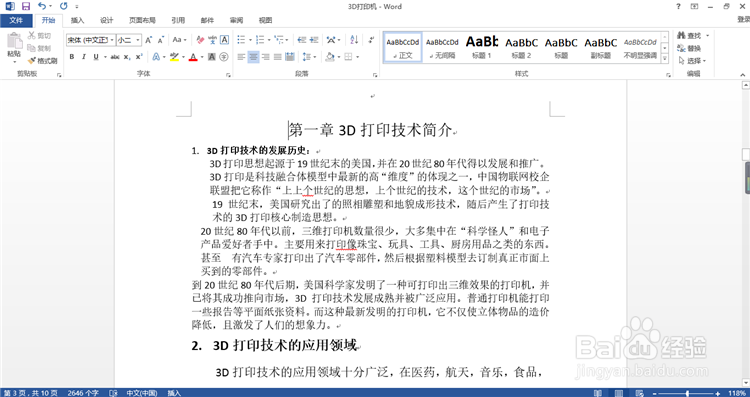This screenshot has height=397, width=750.
Task: Switch to the Insert (插入) tab
Action: 77,20
